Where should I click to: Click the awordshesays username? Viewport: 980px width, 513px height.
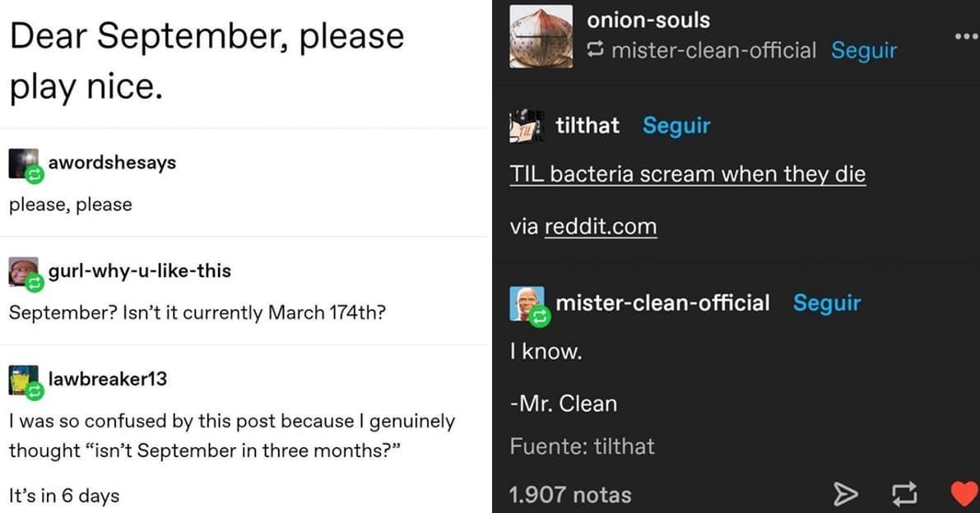(112, 162)
